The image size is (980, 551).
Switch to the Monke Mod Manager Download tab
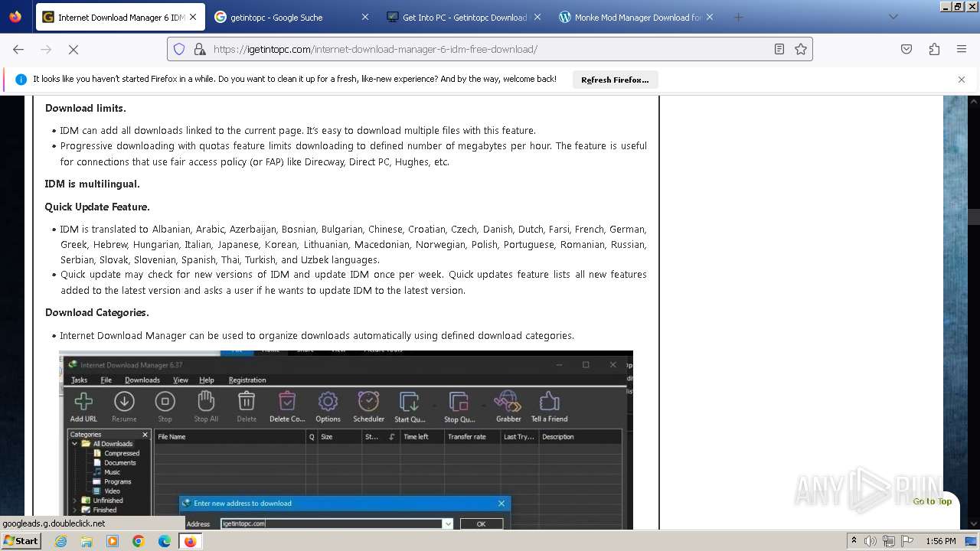pyautogui.click(x=636, y=17)
